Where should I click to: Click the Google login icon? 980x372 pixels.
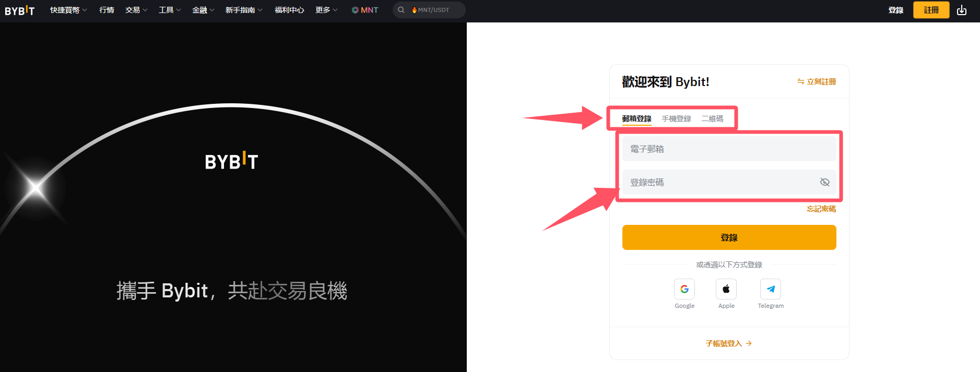[684, 289]
